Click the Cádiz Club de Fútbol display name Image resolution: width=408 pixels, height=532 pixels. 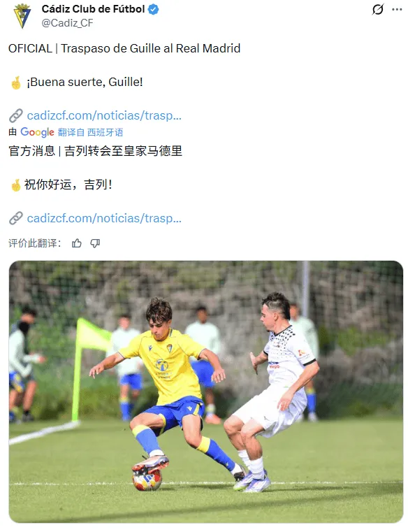coord(93,9)
